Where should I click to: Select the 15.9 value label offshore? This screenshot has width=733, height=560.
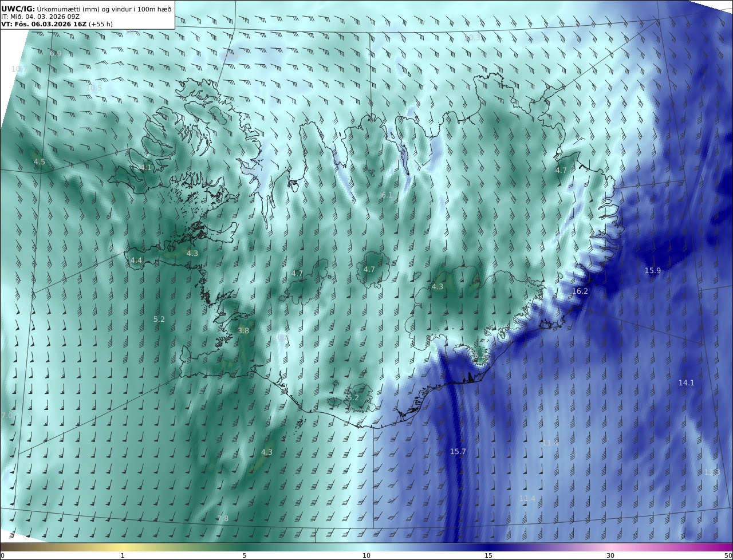point(653,271)
